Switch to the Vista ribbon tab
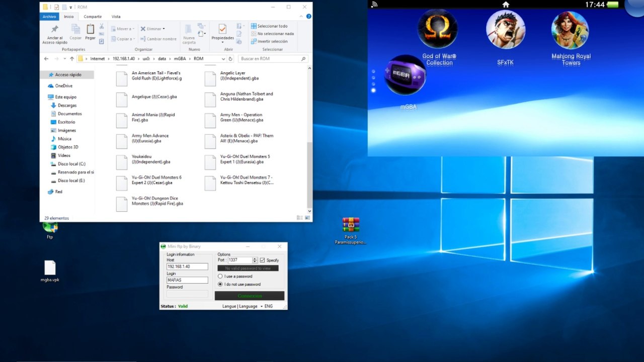Viewport: 644px width, 362px height. click(x=116, y=17)
